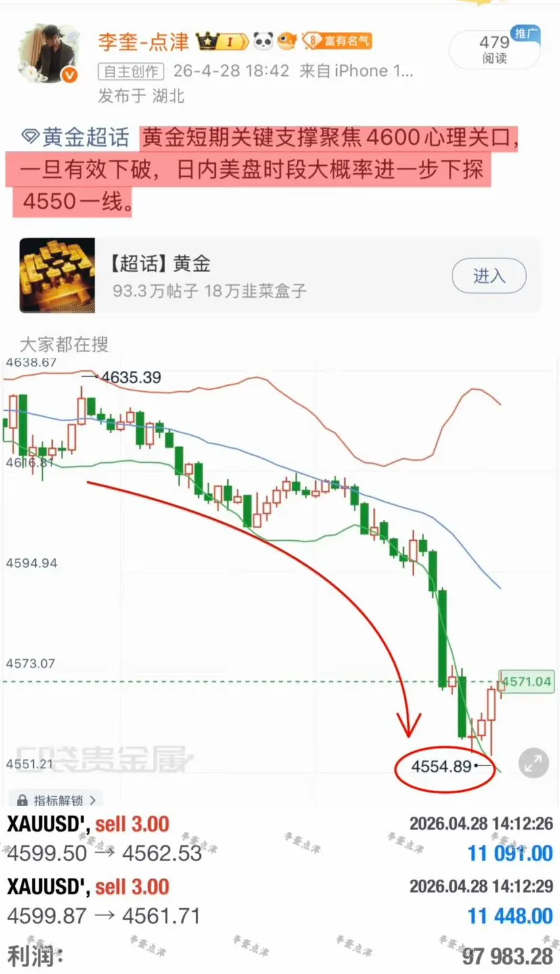
Task: Open the 黄金超话 topic link
Action: point(85,138)
